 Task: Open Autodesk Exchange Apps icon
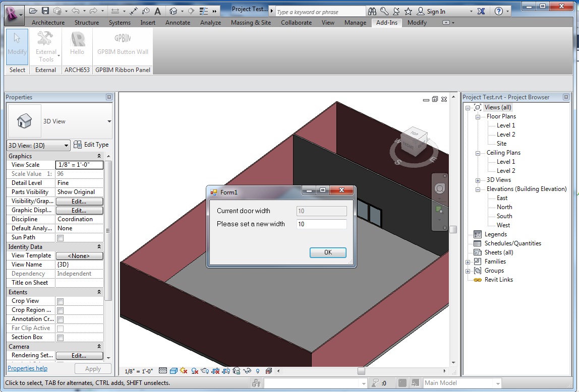tap(481, 12)
